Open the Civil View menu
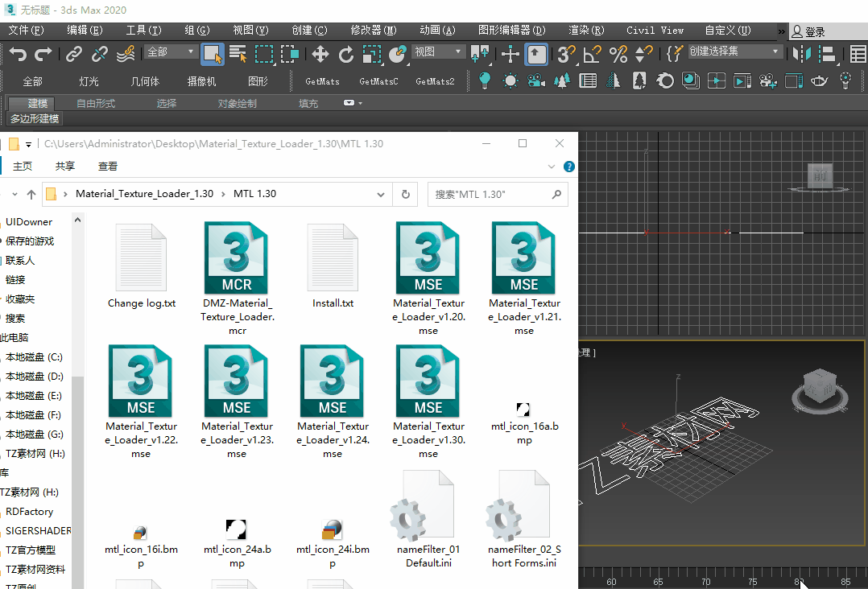Screen dimensions: 868x589 pyautogui.click(x=655, y=31)
